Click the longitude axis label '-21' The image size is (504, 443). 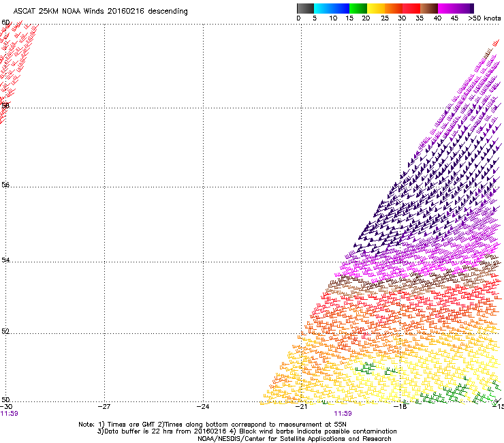[302, 407]
